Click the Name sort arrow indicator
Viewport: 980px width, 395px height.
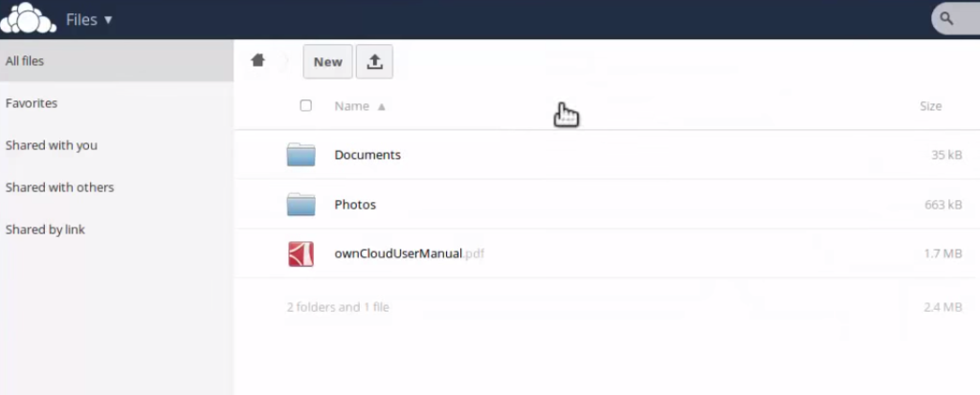click(x=381, y=107)
